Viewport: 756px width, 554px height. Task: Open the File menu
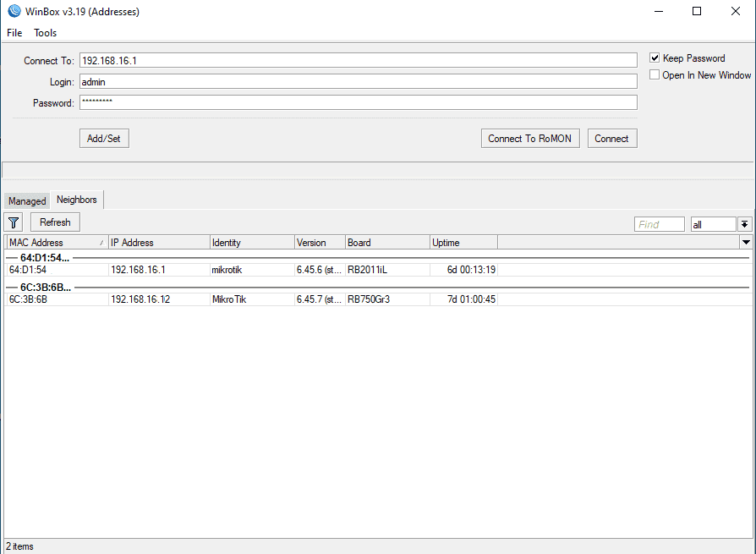(x=14, y=33)
